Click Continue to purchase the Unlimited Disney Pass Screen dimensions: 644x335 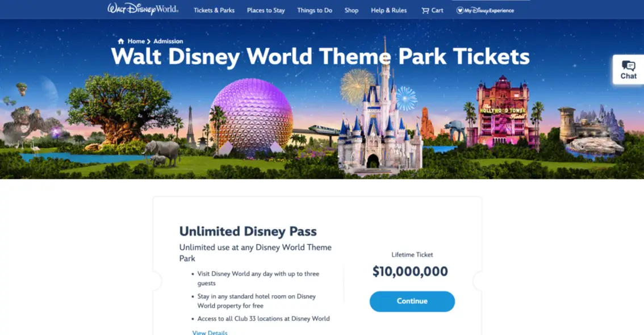[x=412, y=301]
